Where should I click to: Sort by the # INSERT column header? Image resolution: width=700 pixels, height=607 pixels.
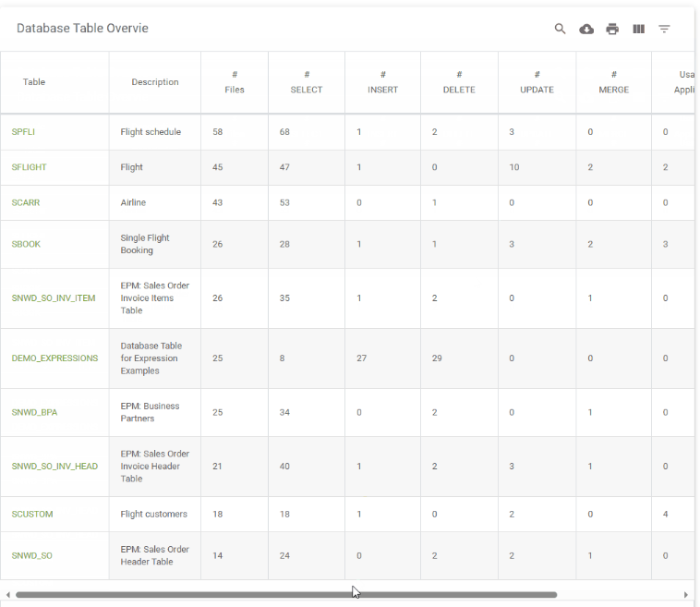382,82
